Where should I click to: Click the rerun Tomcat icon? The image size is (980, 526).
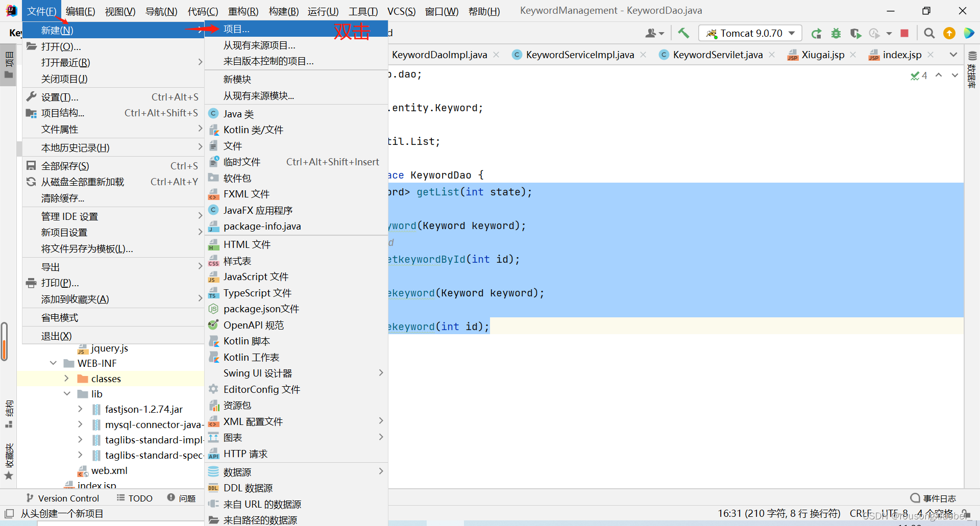coord(816,33)
